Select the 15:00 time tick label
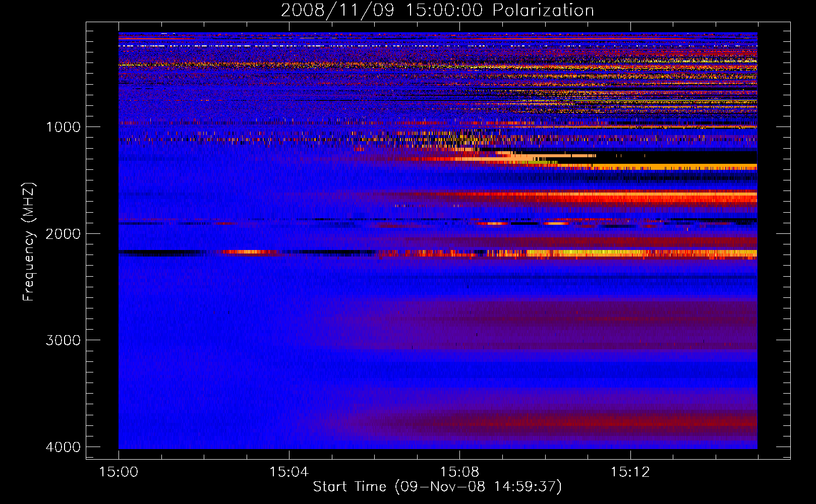The height and width of the screenshot is (504, 816). pos(119,472)
